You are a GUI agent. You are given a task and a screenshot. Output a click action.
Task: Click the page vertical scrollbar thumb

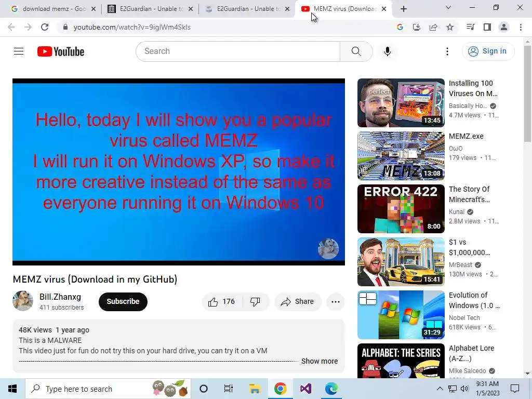coord(528,94)
